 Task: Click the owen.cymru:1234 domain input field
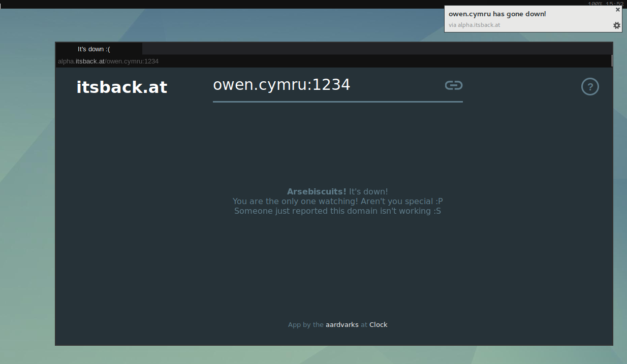pos(337,85)
